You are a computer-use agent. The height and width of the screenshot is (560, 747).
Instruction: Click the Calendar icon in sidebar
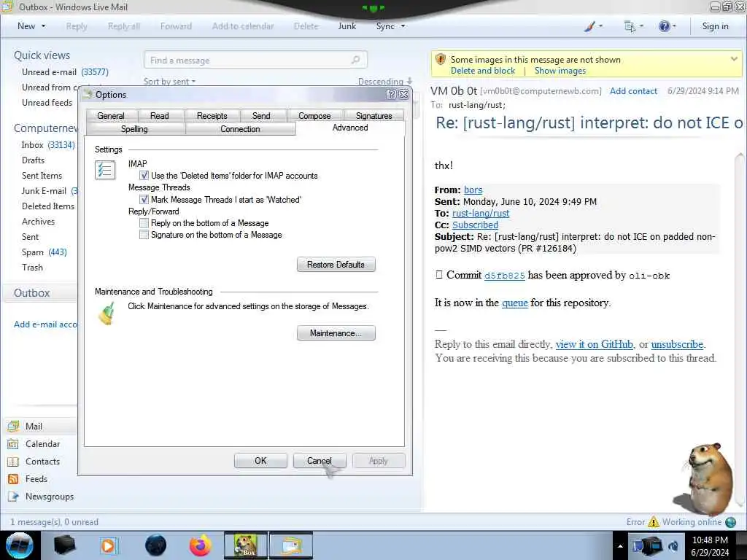coord(13,444)
